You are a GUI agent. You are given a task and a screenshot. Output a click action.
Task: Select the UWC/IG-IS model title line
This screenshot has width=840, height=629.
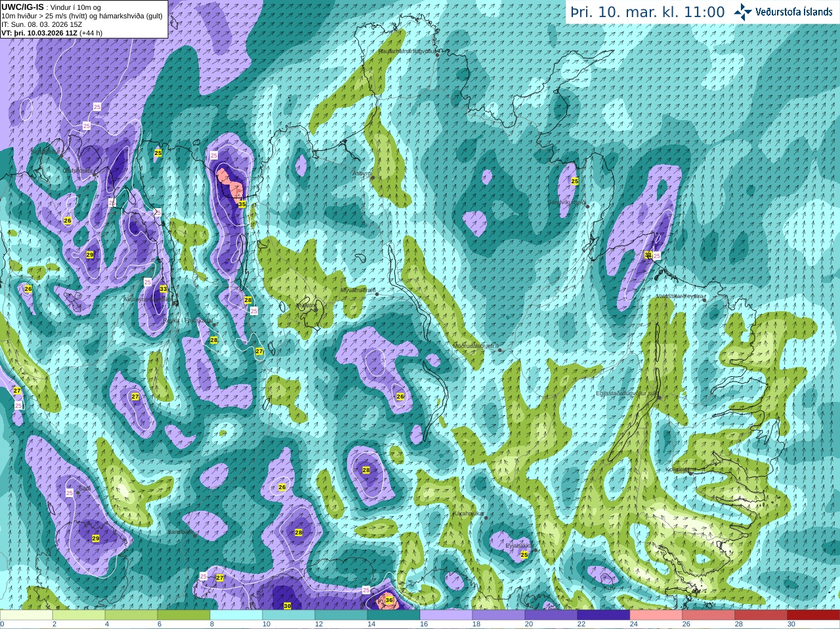pyautogui.click(x=51, y=7)
